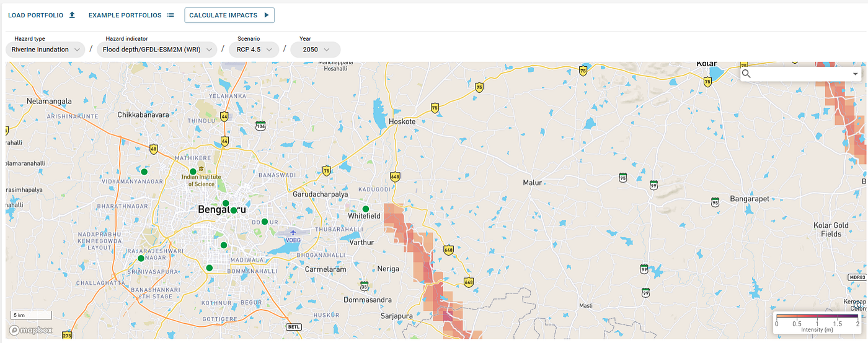This screenshot has width=868, height=343.
Task: Click the Masti place label
Action: (x=585, y=306)
